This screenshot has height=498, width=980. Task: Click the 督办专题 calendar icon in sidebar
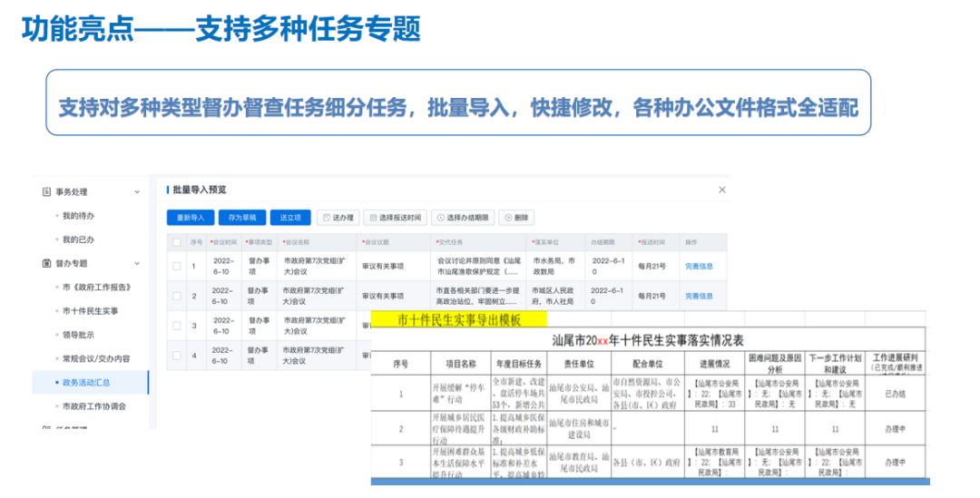click(46, 263)
